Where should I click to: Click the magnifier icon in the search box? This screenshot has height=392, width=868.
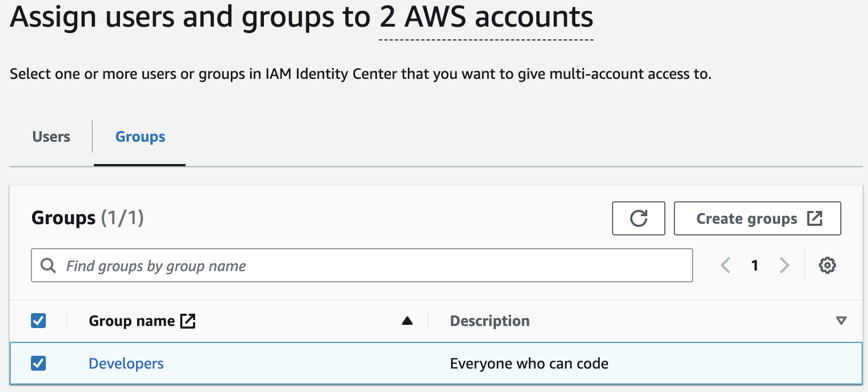[x=49, y=265]
